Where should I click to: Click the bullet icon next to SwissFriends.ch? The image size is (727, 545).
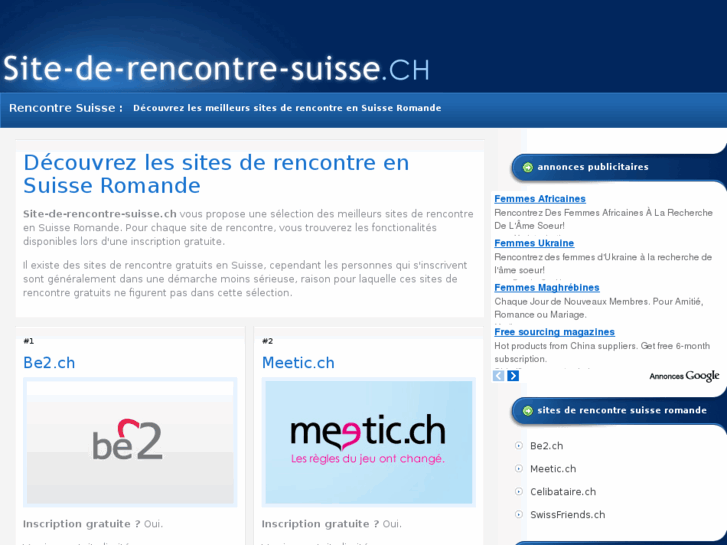(519, 514)
